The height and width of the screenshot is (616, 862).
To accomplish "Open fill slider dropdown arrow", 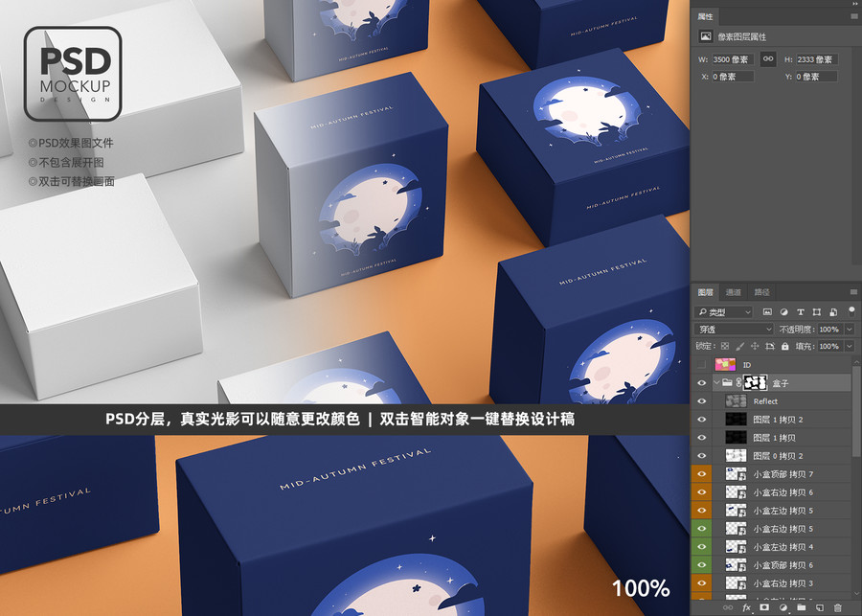I will [850, 346].
